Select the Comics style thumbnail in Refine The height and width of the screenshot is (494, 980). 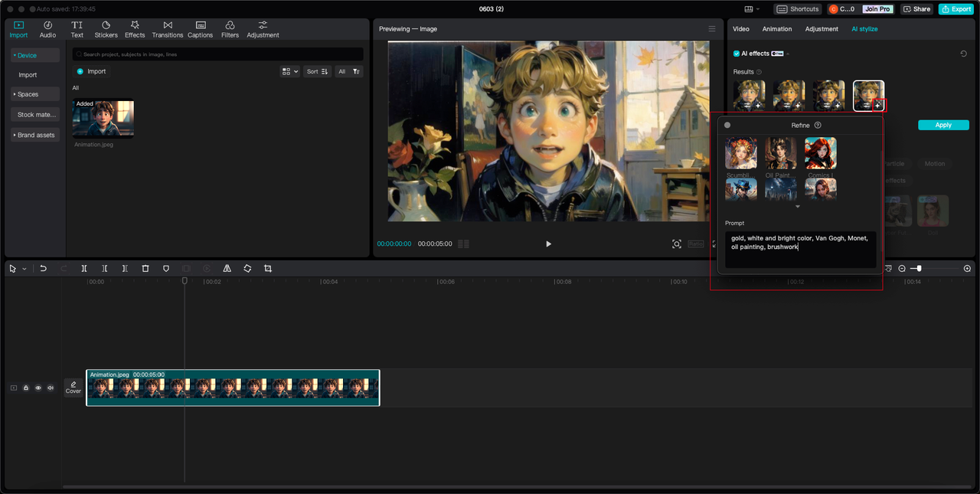[820, 153]
